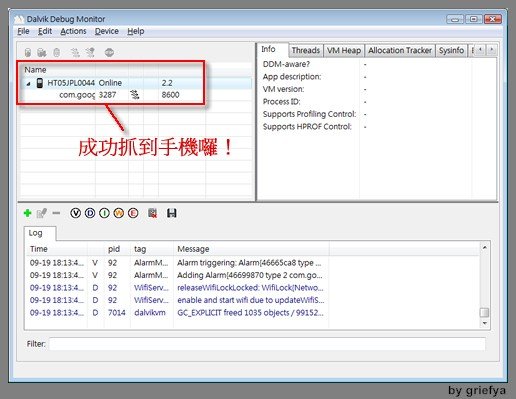Click the Cause GC trash icon
The width and height of the screenshot is (516, 399).
point(57,52)
